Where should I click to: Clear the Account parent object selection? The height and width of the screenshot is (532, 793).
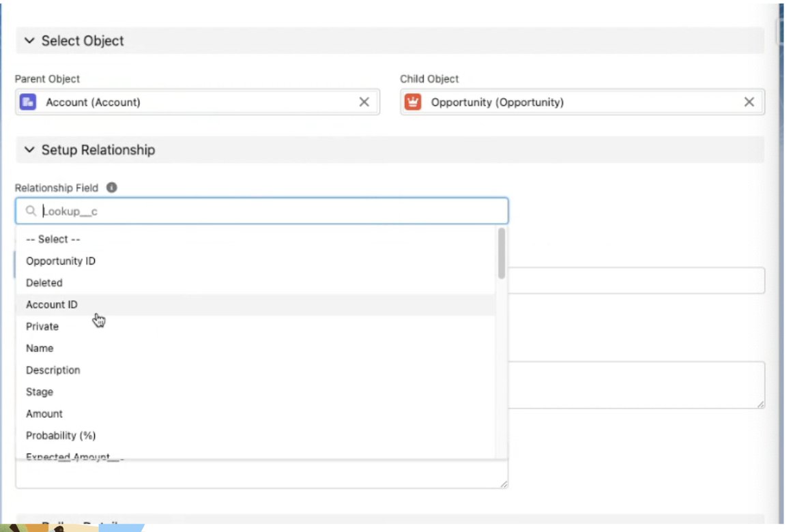click(x=364, y=102)
